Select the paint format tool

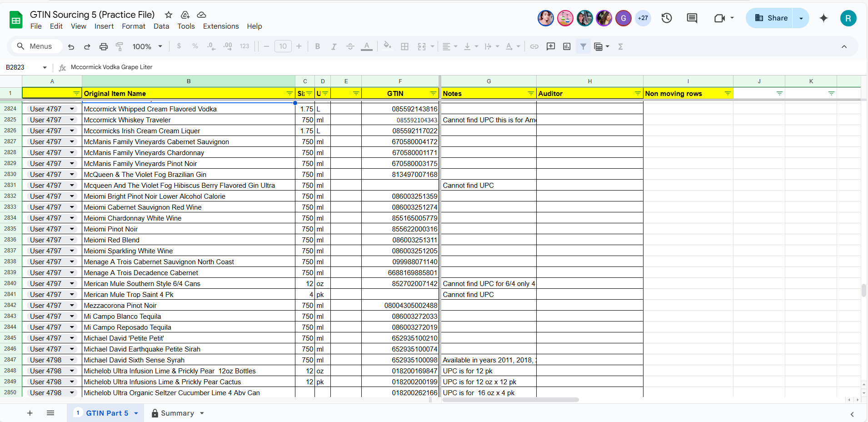(x=120, y=46)
